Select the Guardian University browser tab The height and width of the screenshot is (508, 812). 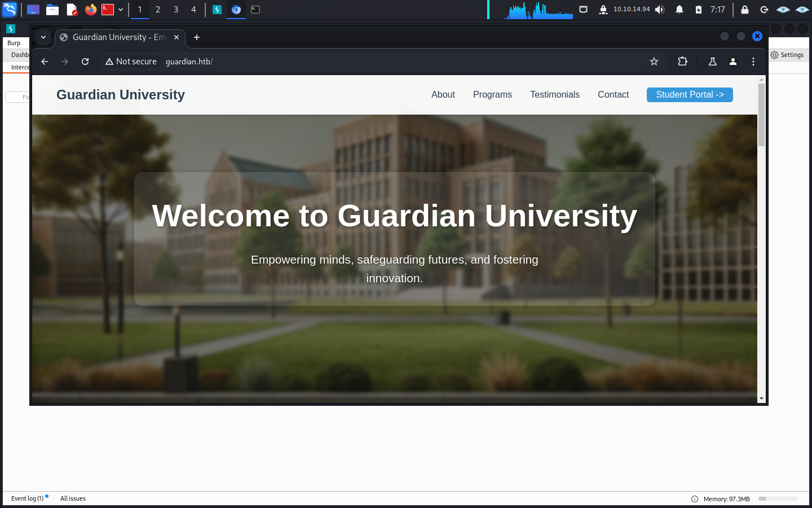(120, 37)
